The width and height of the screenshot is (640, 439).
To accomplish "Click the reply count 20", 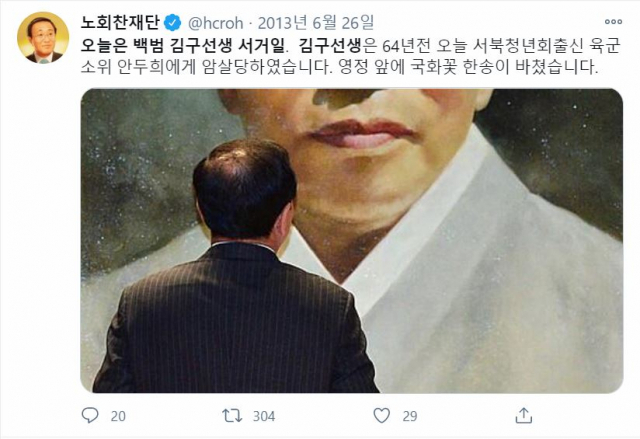I will (118, 416).
